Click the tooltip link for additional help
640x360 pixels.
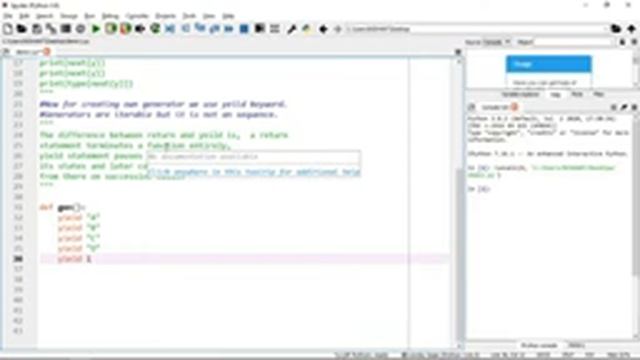click(x=253, y=172)
